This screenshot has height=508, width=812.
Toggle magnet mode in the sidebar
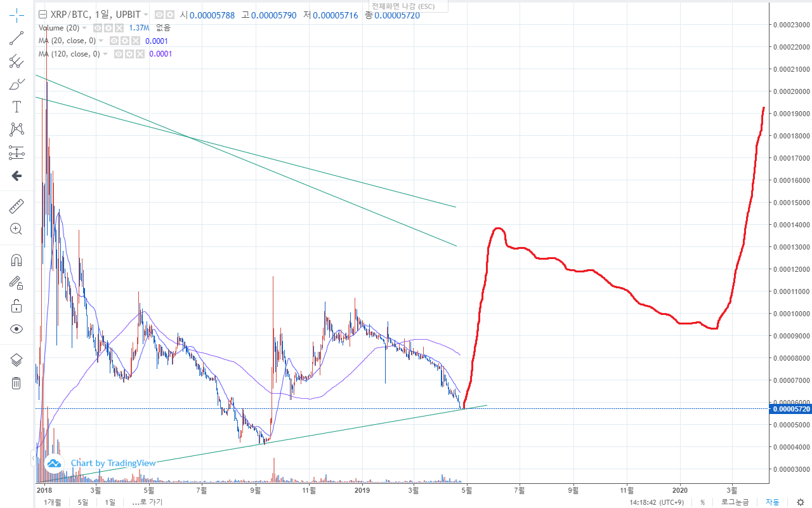(16, 260)
